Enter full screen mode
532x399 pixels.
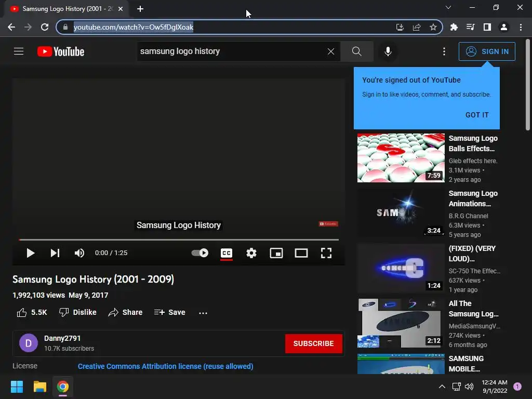[x=326, y=253]
